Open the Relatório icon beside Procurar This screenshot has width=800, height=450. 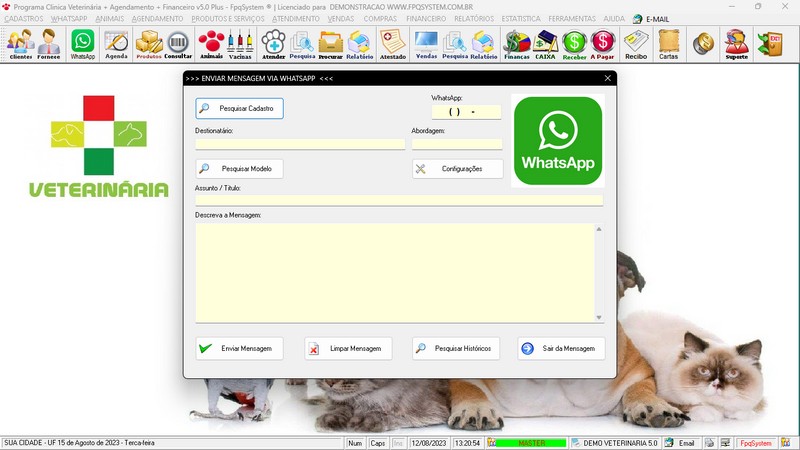pyautogui.click(x=360, y=44)
